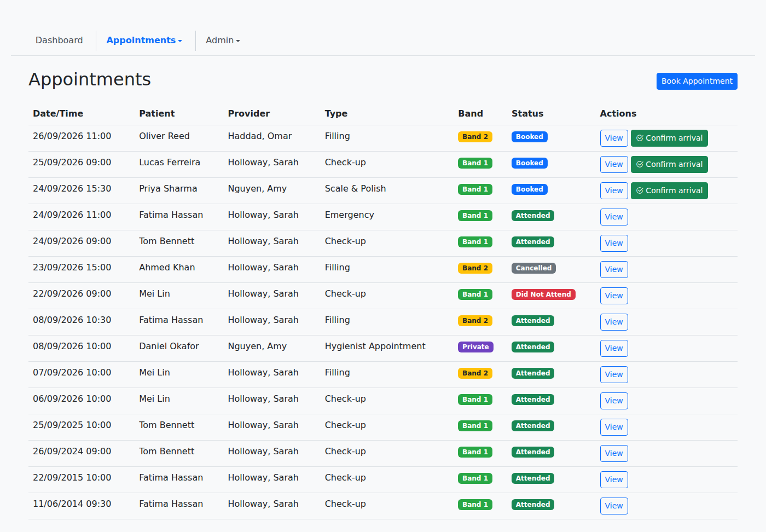View Fatima Hassan's 11/06/2014 appointment
766x532 pixels.
click(x=614, y=506)
